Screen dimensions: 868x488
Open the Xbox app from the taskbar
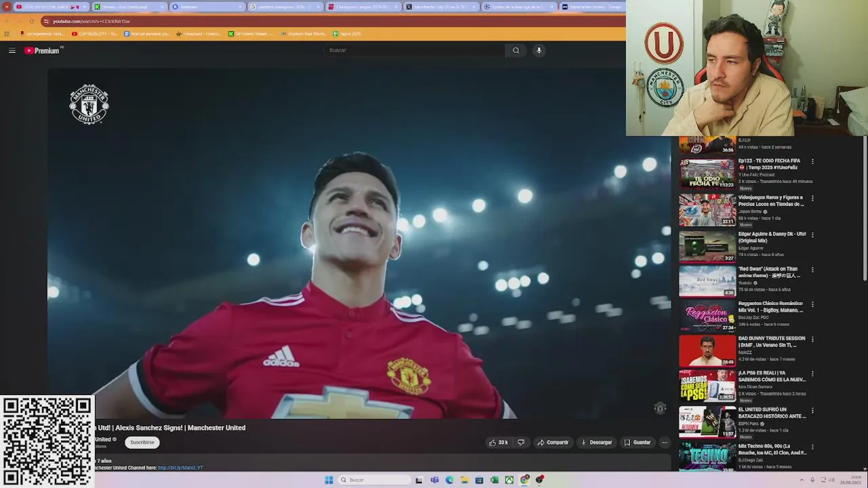pos(509,480)
